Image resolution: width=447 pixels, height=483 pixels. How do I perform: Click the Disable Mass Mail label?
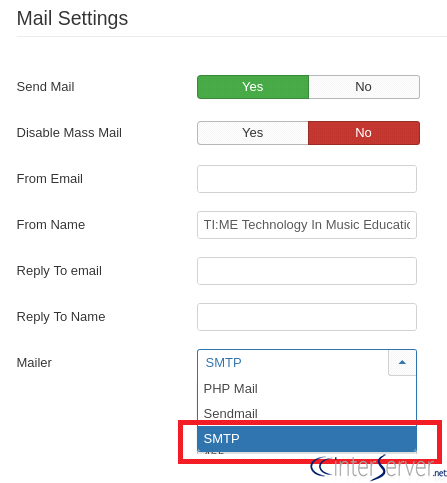coord(69,133)
